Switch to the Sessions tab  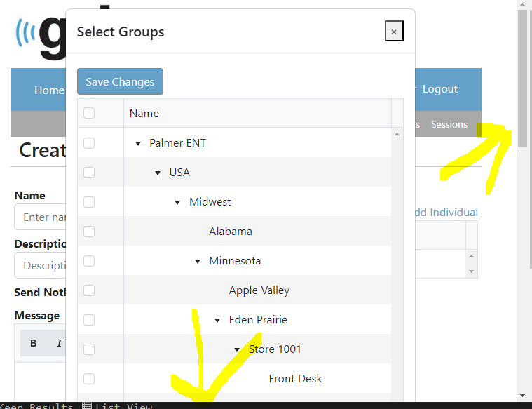pyautogui.click(x=449, y=124)
